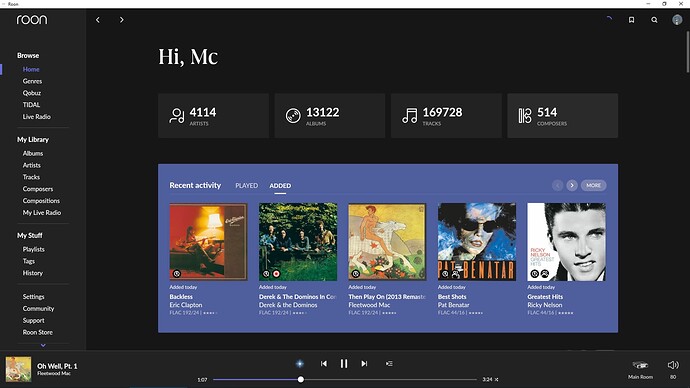Viewport: 690px width, 388px height.
Task: Open Support in the sidebar
Action: (33, 321)
